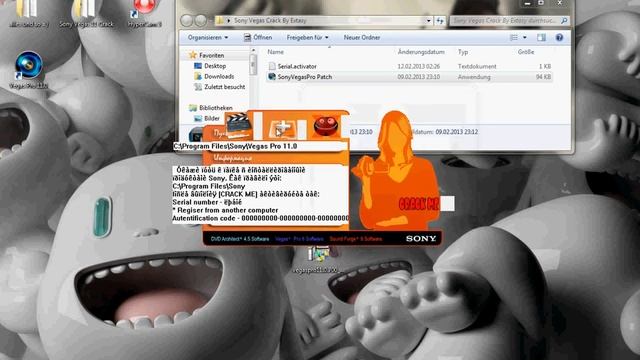Click the magnifier icon in Explorer search box
This screenshot has height=360, width=640.
564,20
